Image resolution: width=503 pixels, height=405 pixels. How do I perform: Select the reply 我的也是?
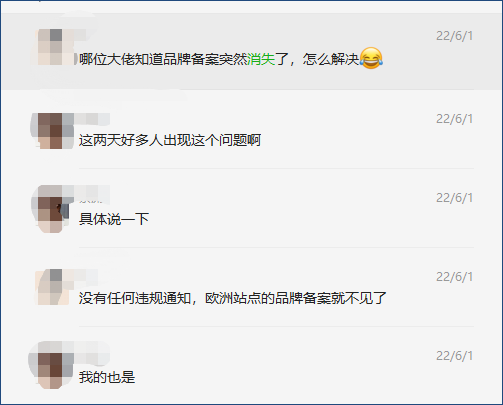click(x=107, y=377)
